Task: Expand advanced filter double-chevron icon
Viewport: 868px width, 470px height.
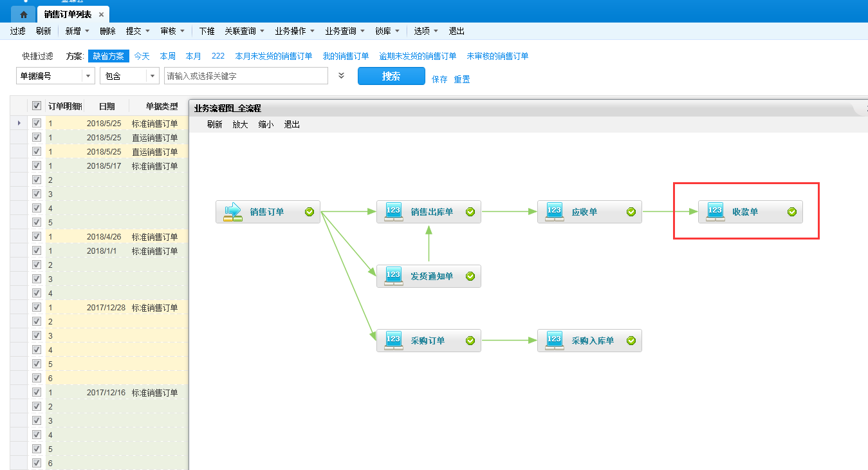Action: click(x=342, y=76)
